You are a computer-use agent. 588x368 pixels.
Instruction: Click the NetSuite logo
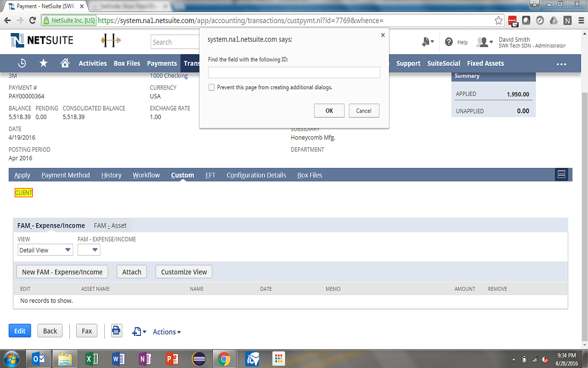[41, 40]
